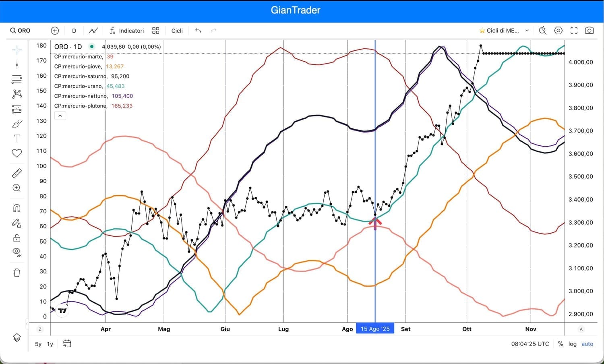Select the 1y time range
604x364 pixels.
coord(50,344)
